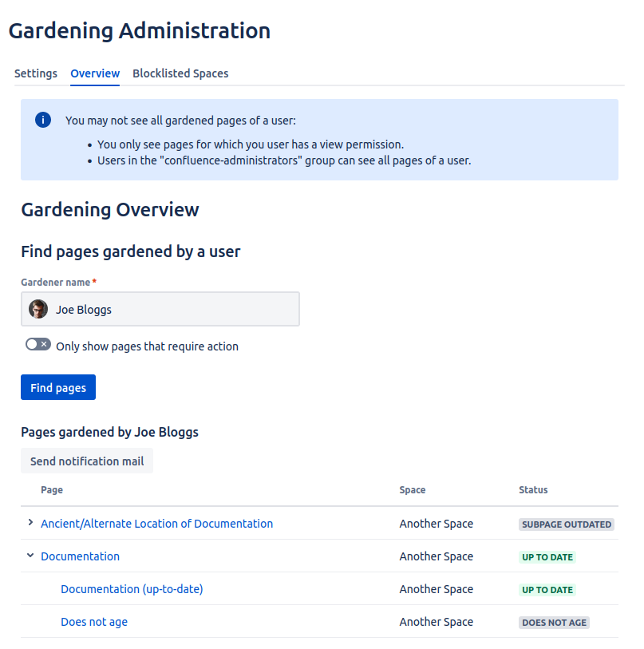This screenshot has width=644, height=649.
Task: Click the DOES NOT AGE status badge
Action: (554, 623)
